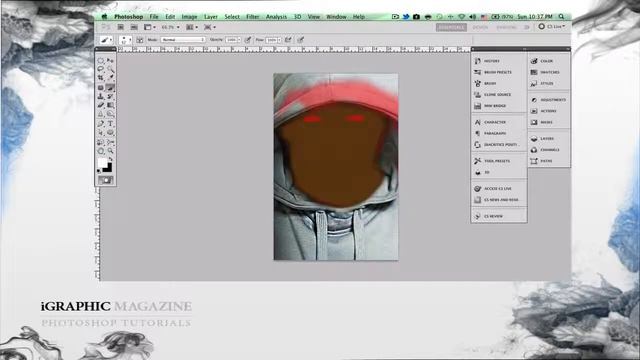Swap foreground and background colors

111,159
